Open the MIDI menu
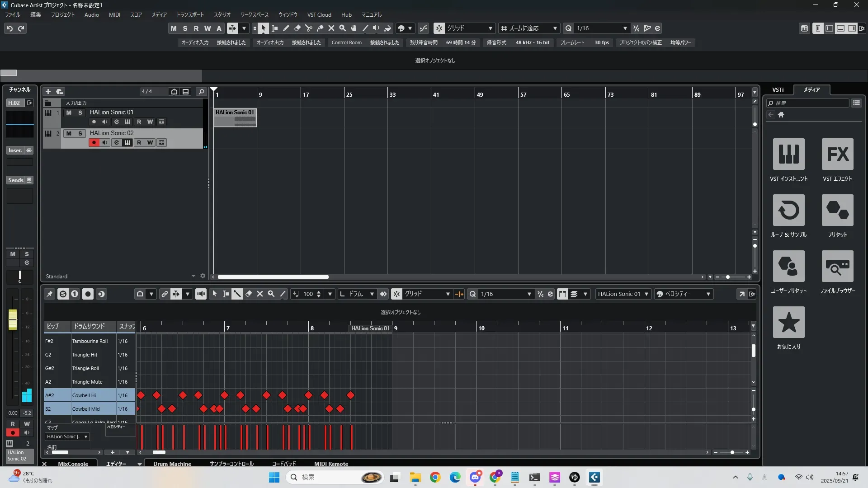 pyautogui.click(x=114, y=15)
